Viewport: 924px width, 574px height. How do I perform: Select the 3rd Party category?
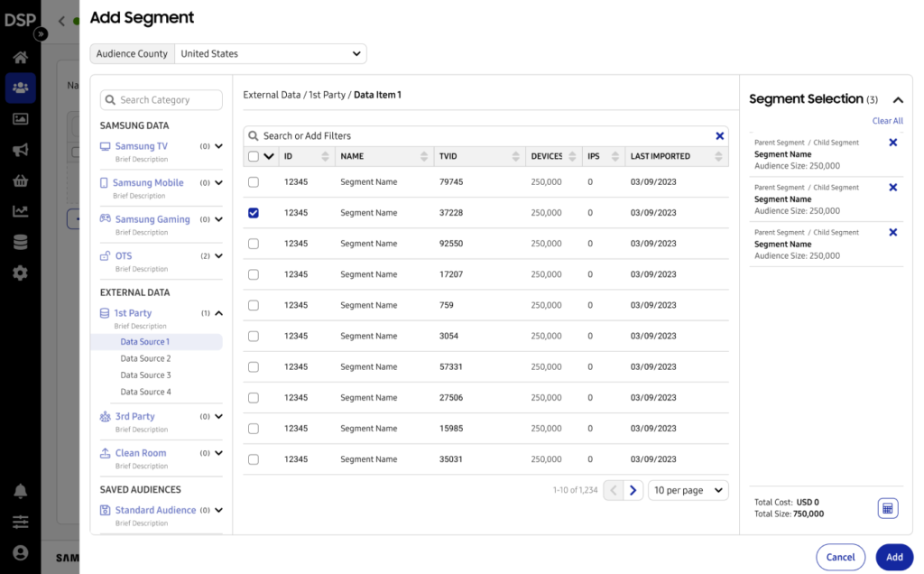coord(134,416)
